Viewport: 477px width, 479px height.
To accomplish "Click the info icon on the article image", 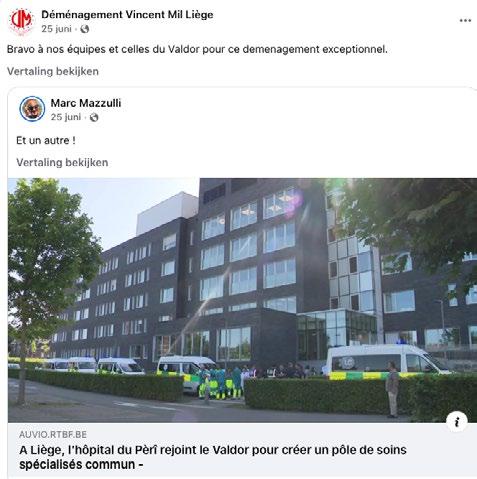I will 457,422.
